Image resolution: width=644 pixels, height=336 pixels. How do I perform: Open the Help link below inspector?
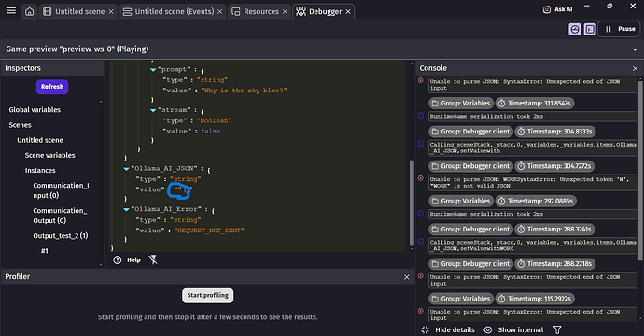(133, 260)
